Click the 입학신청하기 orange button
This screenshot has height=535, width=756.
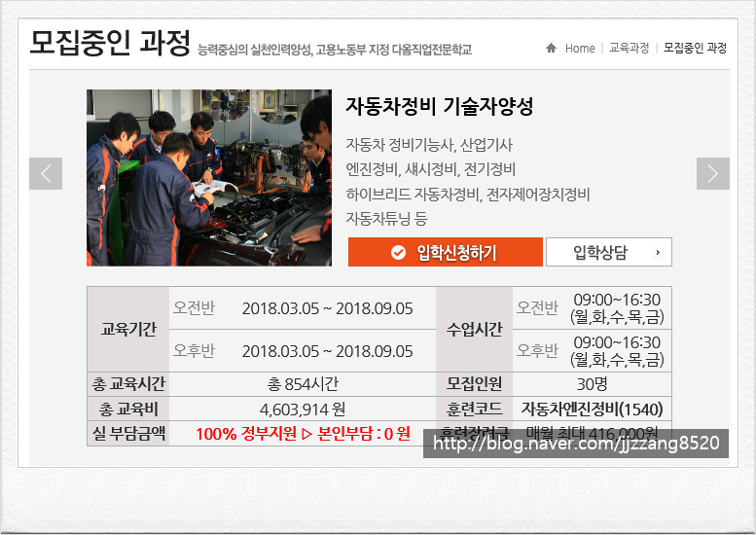pos(446,252)
